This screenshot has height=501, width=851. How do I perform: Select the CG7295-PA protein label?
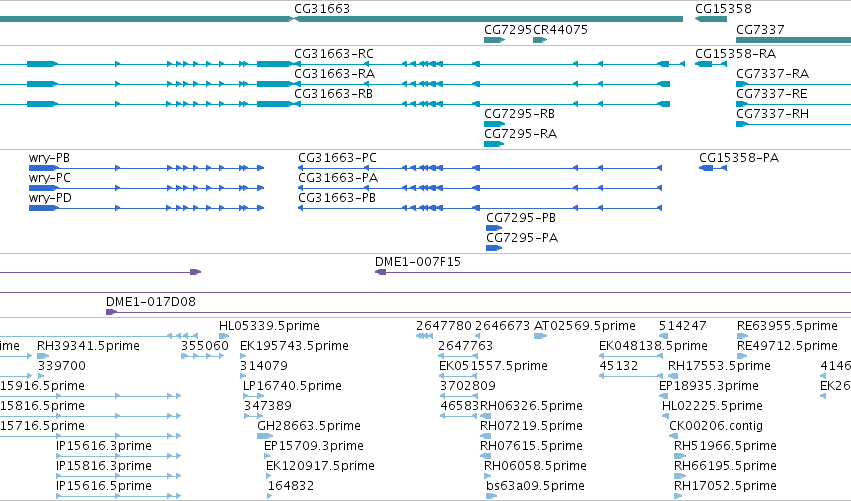(x=522, y=238)
